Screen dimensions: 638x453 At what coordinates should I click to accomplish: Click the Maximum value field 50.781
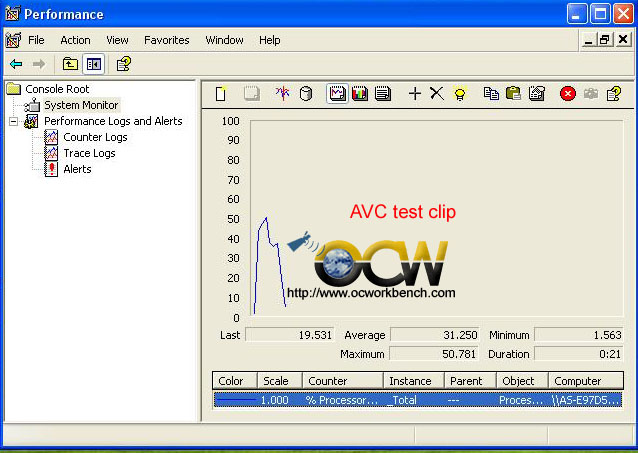[x=434, y=354]
